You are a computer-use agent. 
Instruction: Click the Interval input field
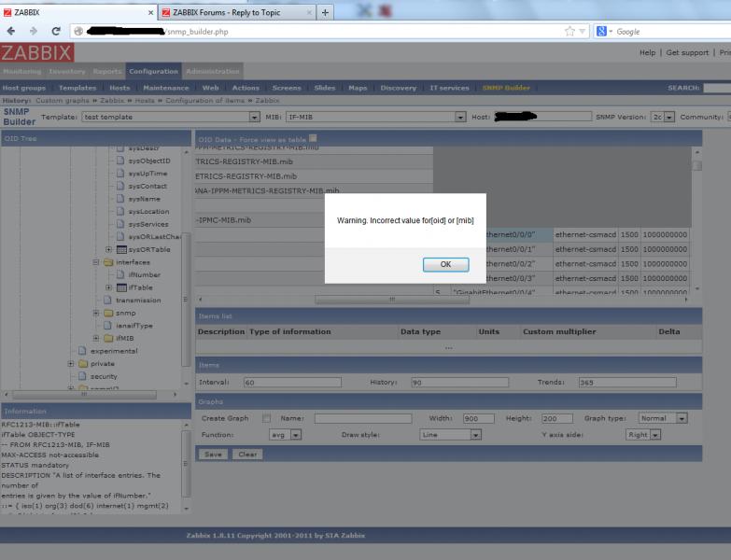[292, 383]
